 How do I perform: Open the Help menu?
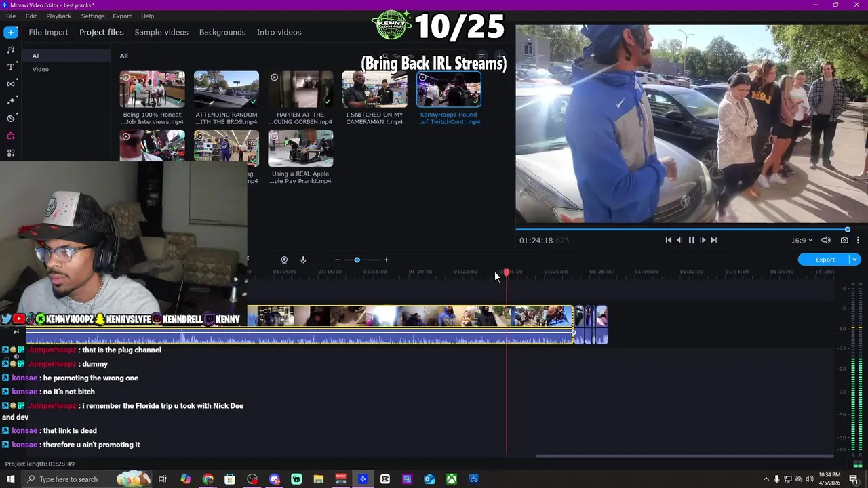[x=147, y=16]
